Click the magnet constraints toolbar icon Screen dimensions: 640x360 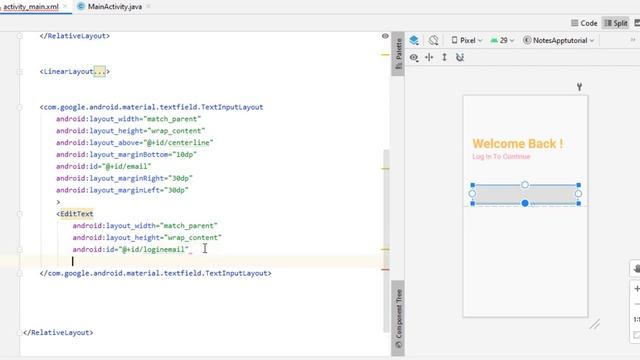pos(460,58)
